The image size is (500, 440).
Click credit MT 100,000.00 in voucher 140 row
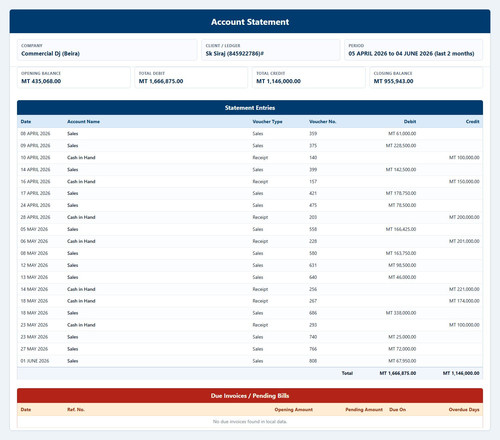(464, 158)
